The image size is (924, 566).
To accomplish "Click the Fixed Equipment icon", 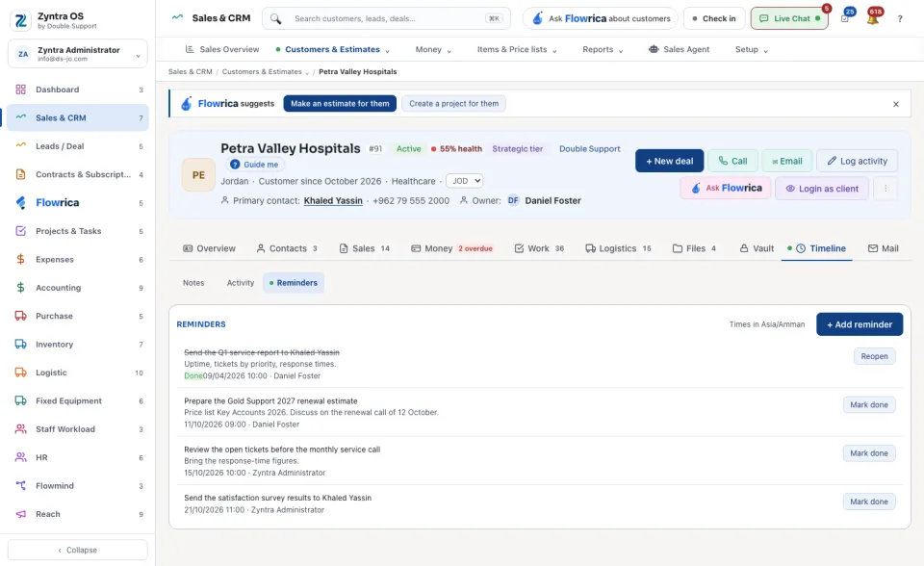I will pyautogui.click(x=20, y=400).
